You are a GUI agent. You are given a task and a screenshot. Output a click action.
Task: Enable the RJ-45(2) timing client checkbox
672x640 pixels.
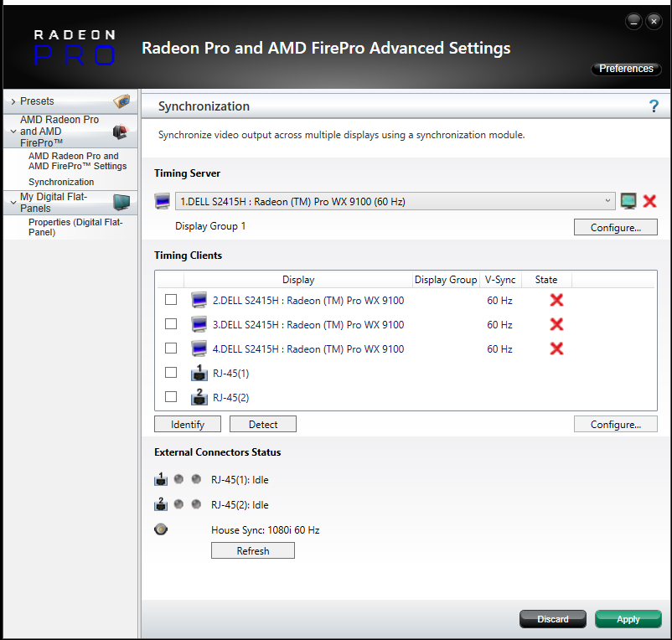[x=171, y=397]
